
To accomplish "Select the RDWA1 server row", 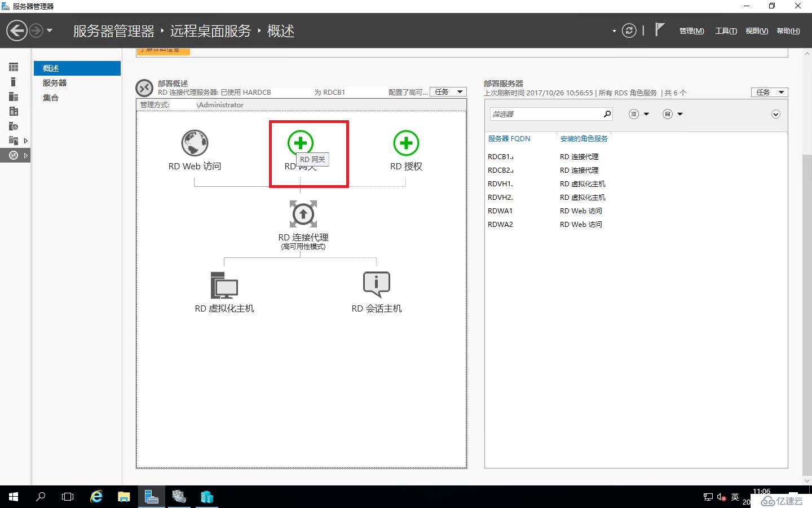I will point(636,211).
